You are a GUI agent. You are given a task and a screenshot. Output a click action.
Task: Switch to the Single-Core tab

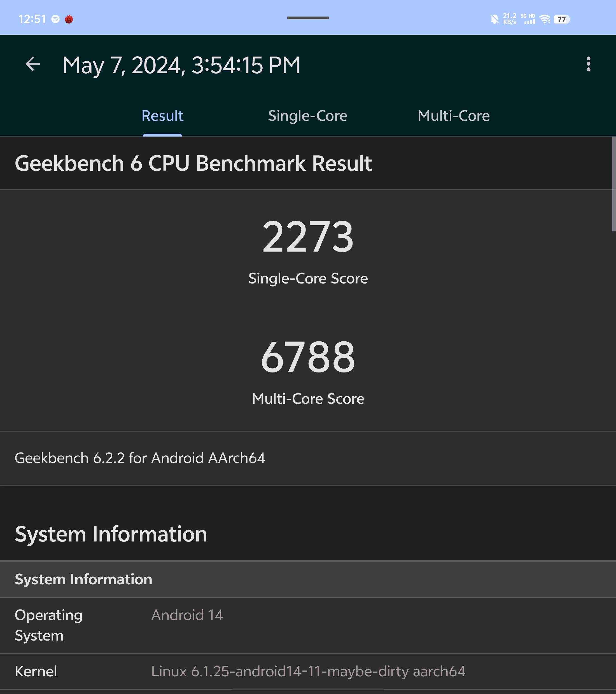[x=307, y=116]
